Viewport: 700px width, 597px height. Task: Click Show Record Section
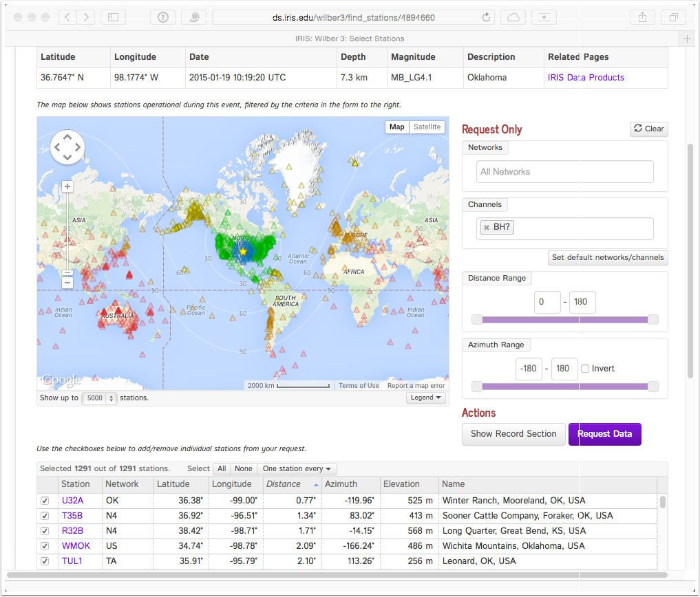(513, 434)
